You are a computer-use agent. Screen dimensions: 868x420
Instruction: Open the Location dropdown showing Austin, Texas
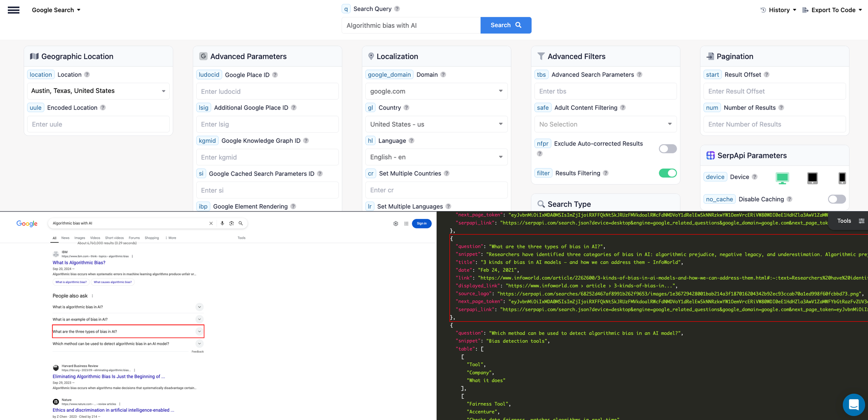click(99, 91)
